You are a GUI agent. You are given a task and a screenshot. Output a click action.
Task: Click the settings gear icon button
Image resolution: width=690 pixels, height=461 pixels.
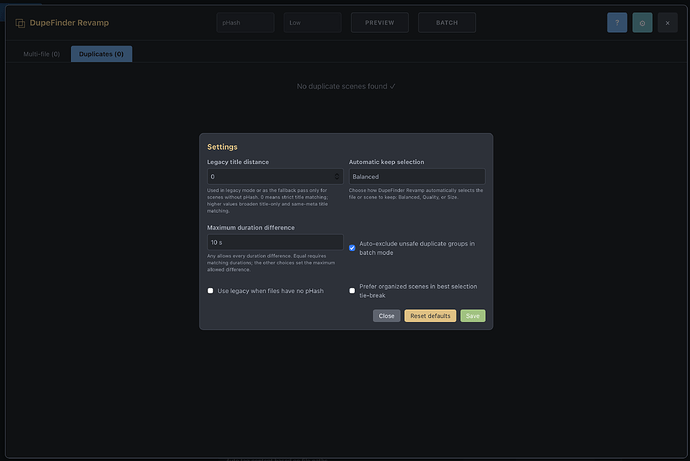642,23
